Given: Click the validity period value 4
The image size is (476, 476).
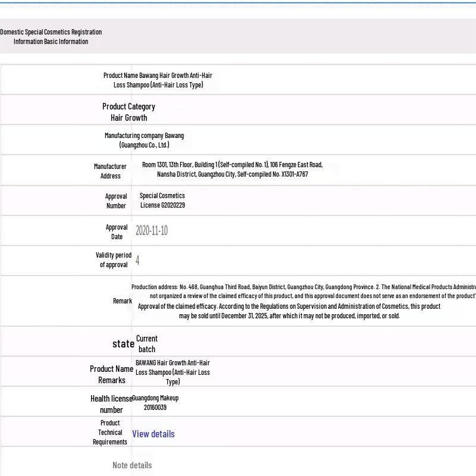Looking at the screenshot, I should 137,260.
